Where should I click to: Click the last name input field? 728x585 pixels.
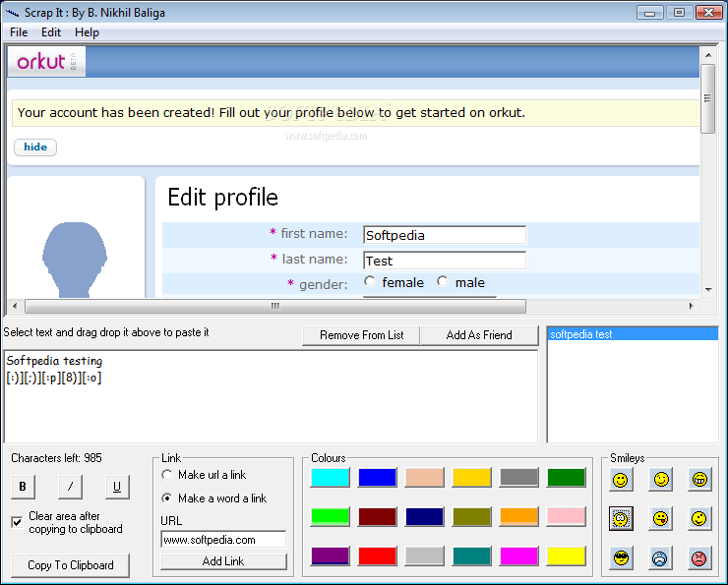tap(445, 261)
